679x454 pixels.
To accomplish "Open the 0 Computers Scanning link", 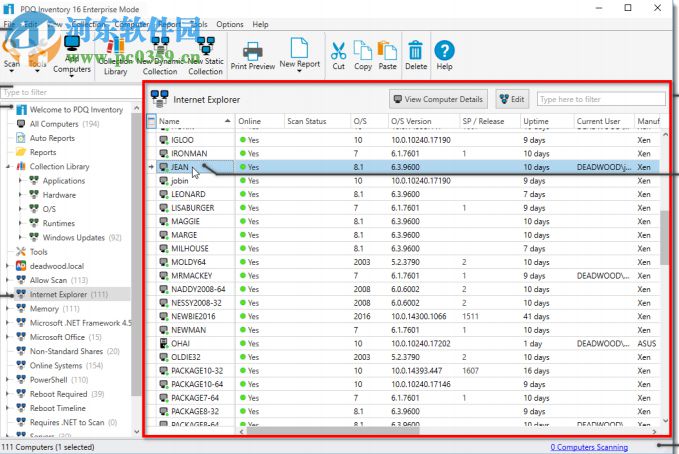I will 589,447.
